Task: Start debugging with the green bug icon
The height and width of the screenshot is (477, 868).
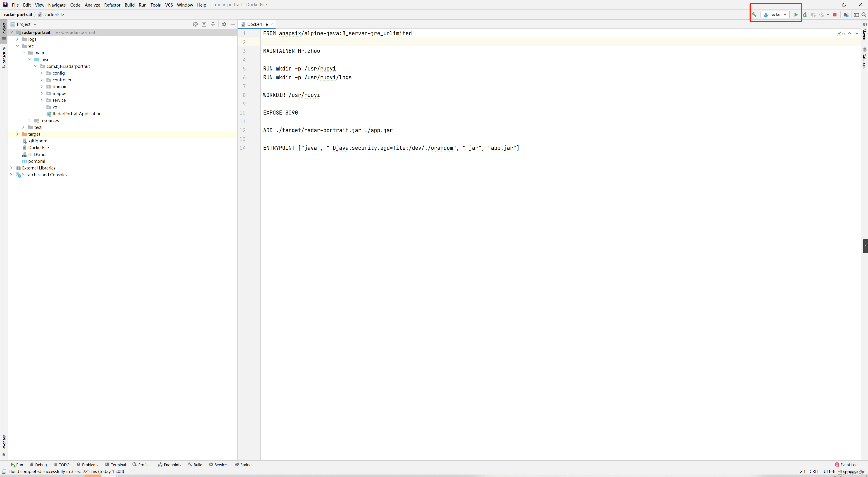Action: coord(805,14)
